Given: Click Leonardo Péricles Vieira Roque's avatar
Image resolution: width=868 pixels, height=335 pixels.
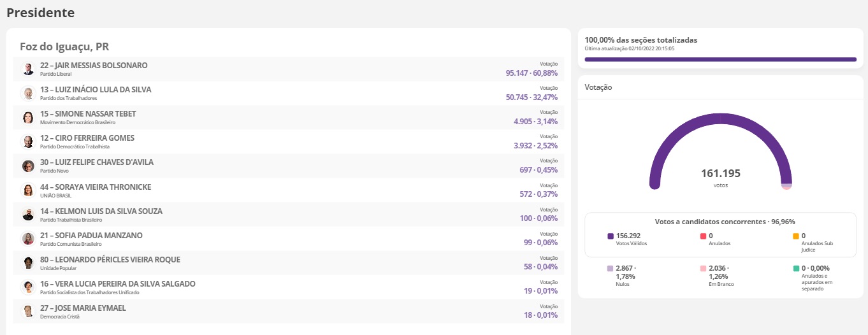Looking at the screenshot, I should pos(28,263).
